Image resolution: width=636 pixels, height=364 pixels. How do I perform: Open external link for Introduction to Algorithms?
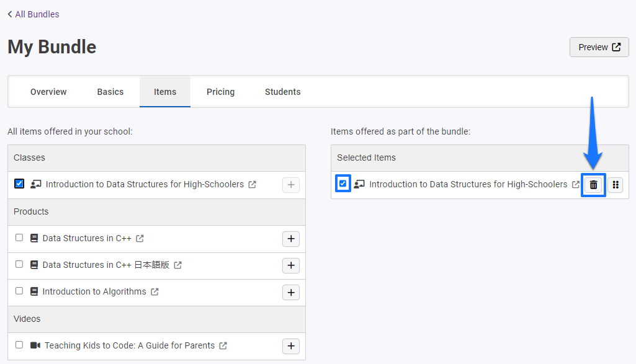click(x=155, y=292)
